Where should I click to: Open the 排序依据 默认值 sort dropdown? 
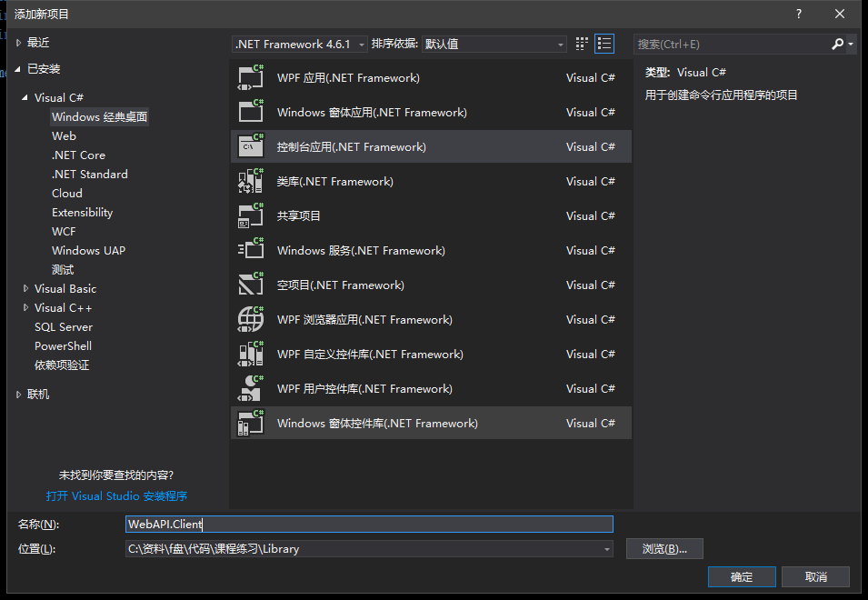coord(494,45)
